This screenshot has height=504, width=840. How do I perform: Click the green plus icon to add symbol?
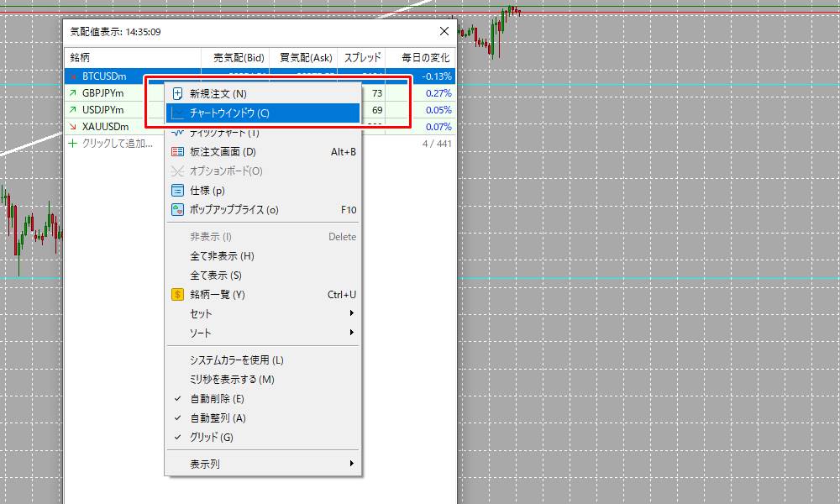click(73, 144)
